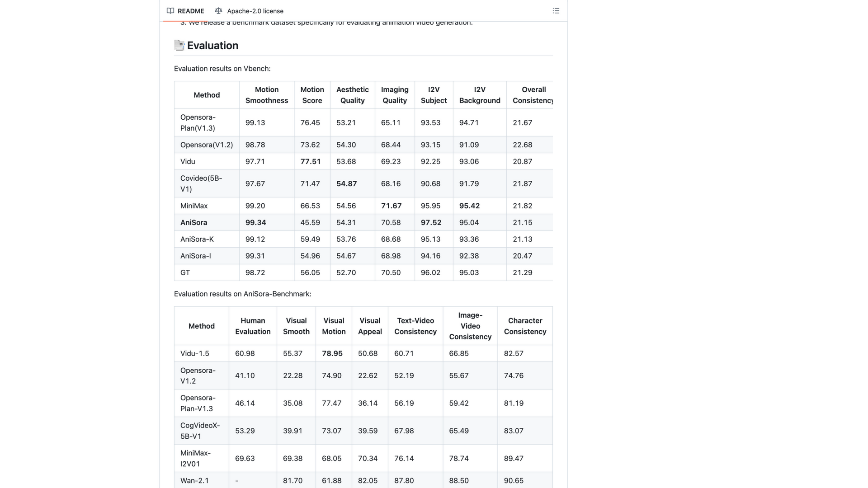
Task: Click AniSora's bold 97.52 I2V subject value
Action: coord(431,223)
